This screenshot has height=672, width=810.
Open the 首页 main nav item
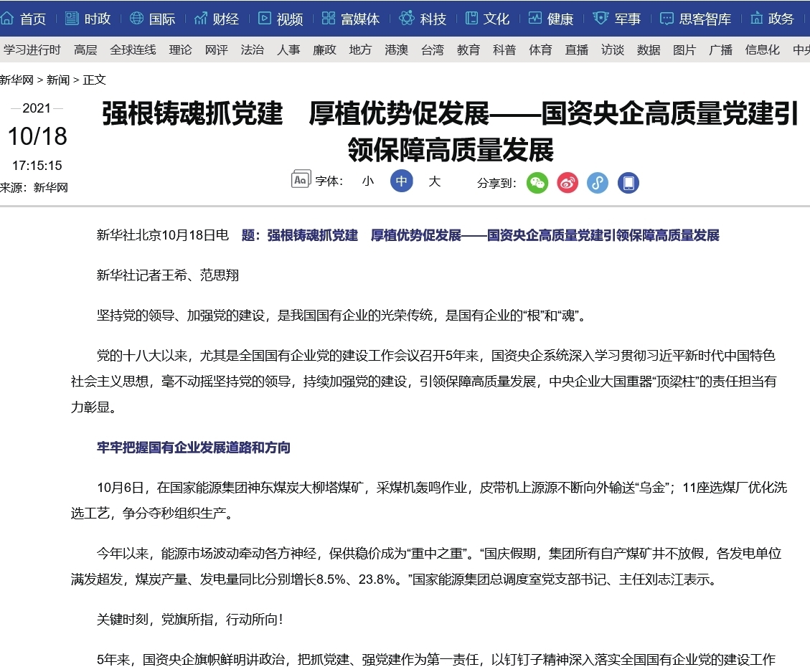32,19
